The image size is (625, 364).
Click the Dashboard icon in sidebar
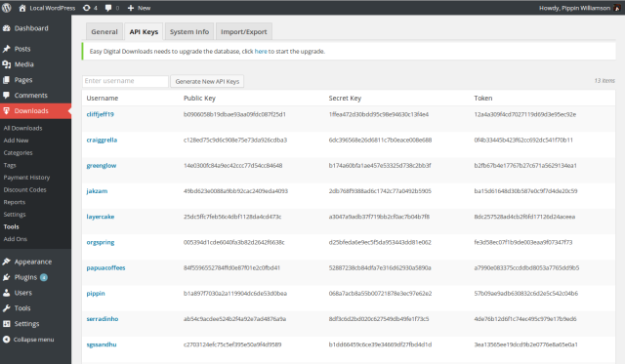tap(7, 28)
